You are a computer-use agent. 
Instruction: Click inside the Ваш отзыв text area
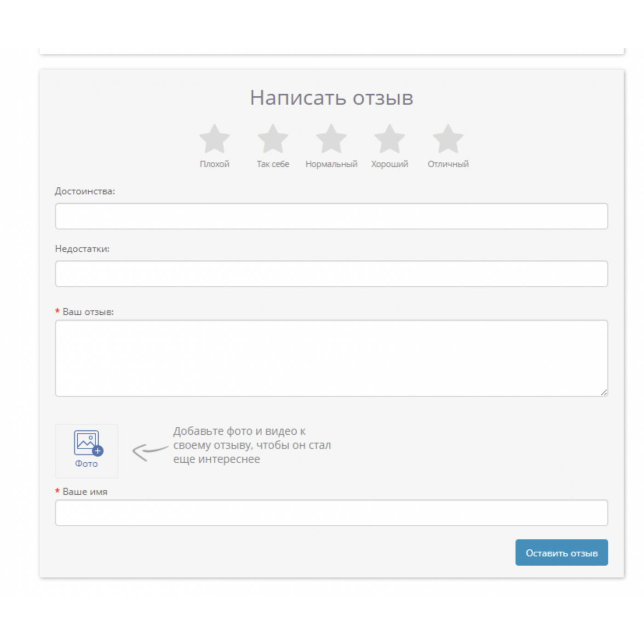click(x=331, y=358)
